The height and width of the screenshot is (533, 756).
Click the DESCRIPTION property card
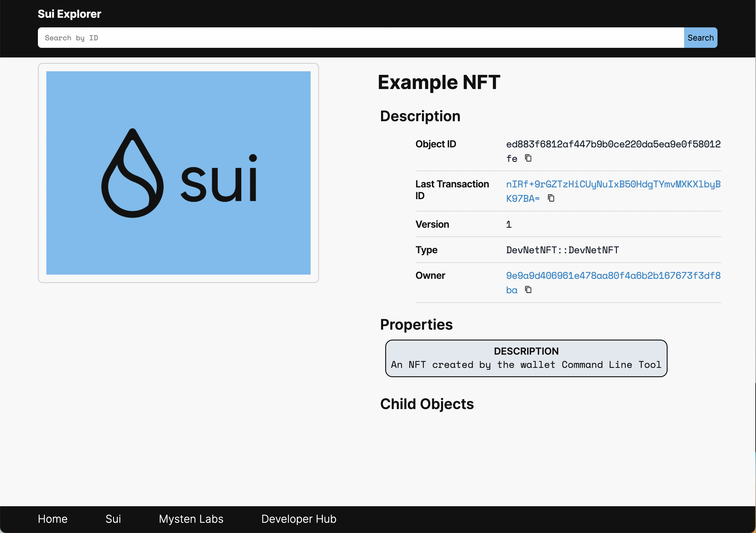(x=526, y=358)
